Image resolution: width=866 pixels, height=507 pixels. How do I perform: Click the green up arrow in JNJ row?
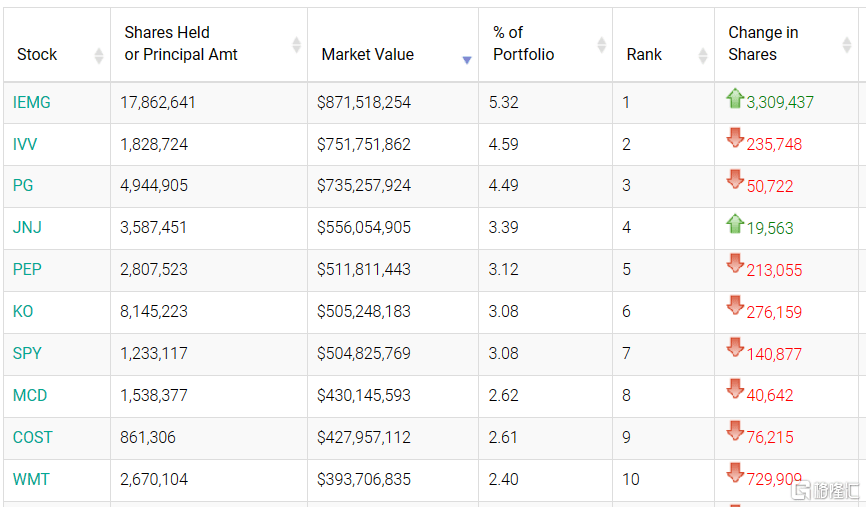point(735,224)
